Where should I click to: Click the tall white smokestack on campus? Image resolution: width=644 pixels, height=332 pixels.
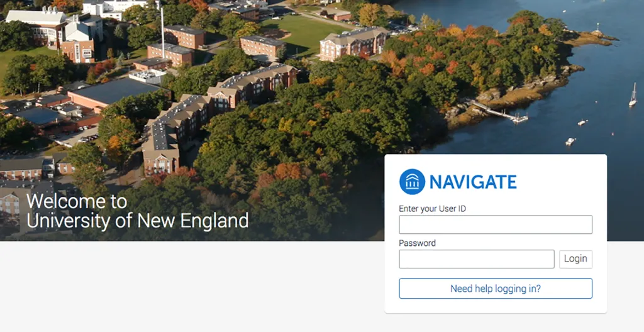pyautogui.click(x=163, y=33)
